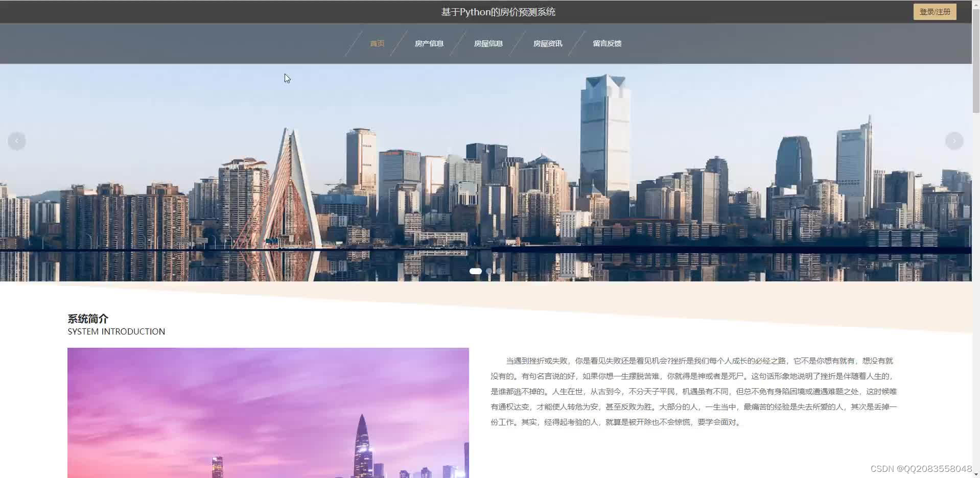
Task: Click the site title 基于Python的房价预测系统
Action: point(498,11)
